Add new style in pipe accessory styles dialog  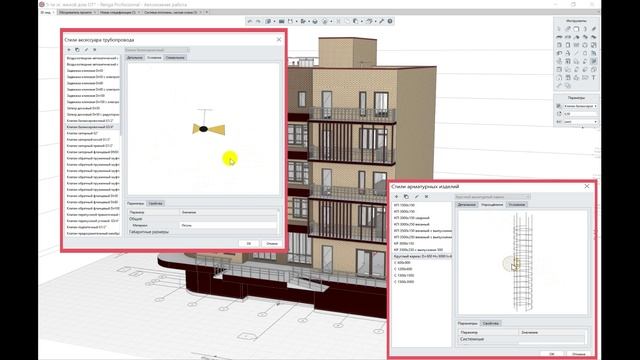click(69, 50)
